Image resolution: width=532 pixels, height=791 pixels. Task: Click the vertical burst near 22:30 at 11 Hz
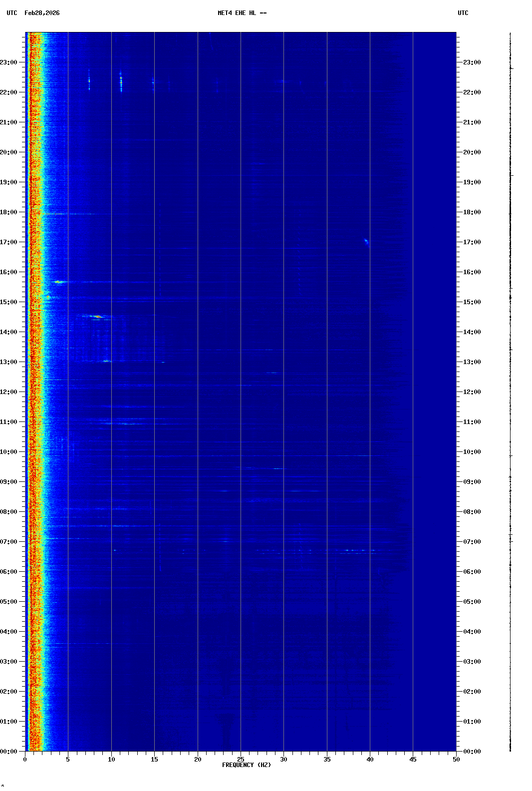click(121, 81)
